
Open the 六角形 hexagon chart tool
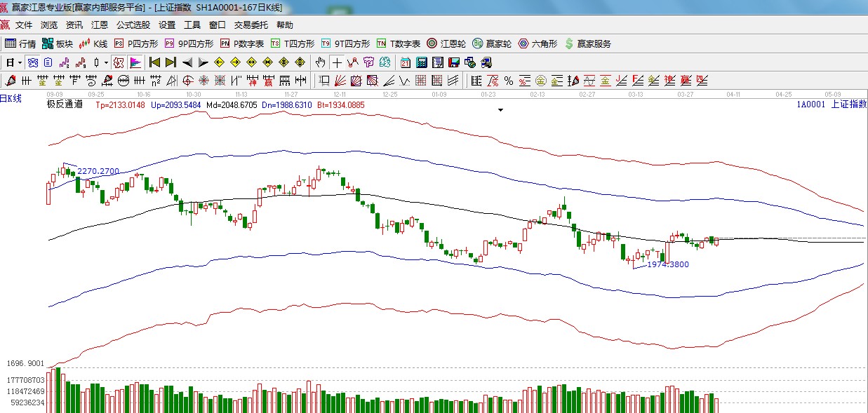point(538,43)
